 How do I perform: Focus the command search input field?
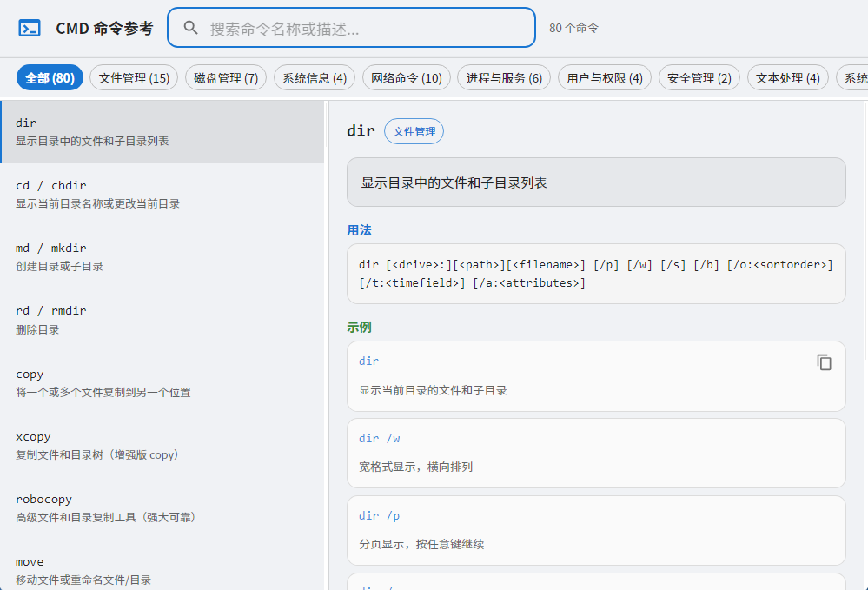pyautogui.click(x=352, y=28)
